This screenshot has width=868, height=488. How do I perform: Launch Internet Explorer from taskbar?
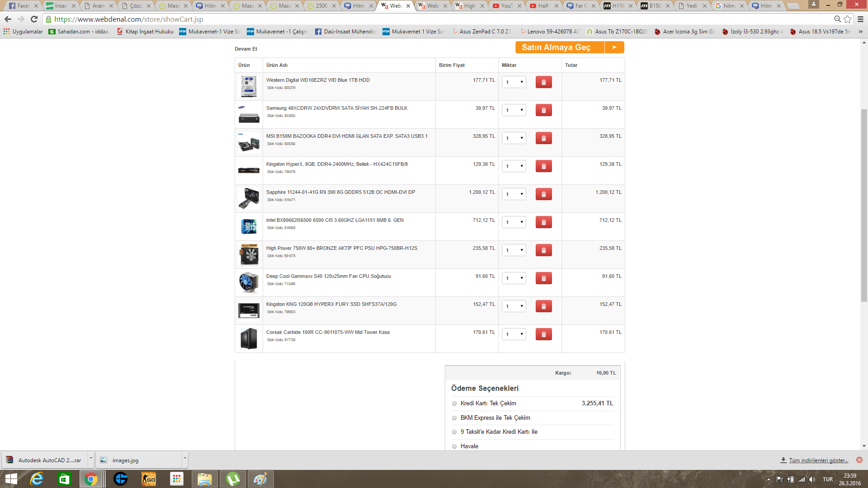point(36,479)
